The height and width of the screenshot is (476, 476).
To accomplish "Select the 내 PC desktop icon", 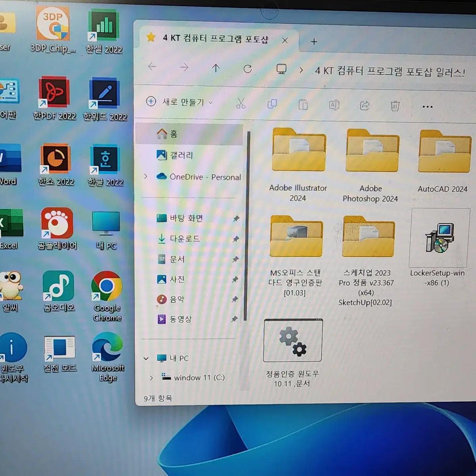I will coord(106,230).
